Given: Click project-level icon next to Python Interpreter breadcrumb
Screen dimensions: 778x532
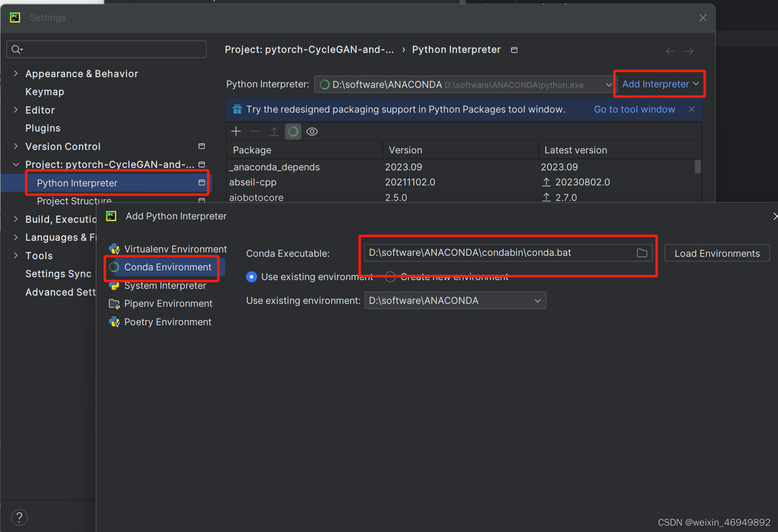Looking at the screenshot, I should pos(514,50).
